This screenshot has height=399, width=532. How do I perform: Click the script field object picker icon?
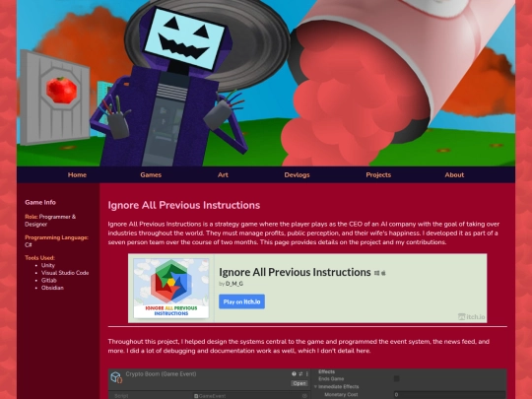304,396
